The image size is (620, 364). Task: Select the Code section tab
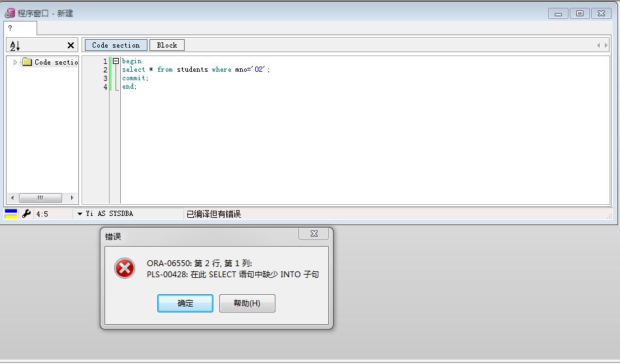pyautogui.click(x=116, y=45)
